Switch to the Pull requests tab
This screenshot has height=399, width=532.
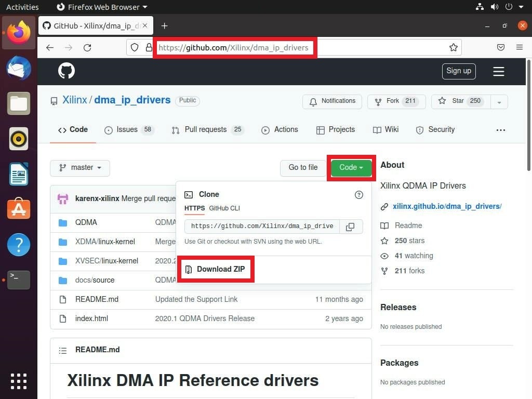click(x=208, y=129)
